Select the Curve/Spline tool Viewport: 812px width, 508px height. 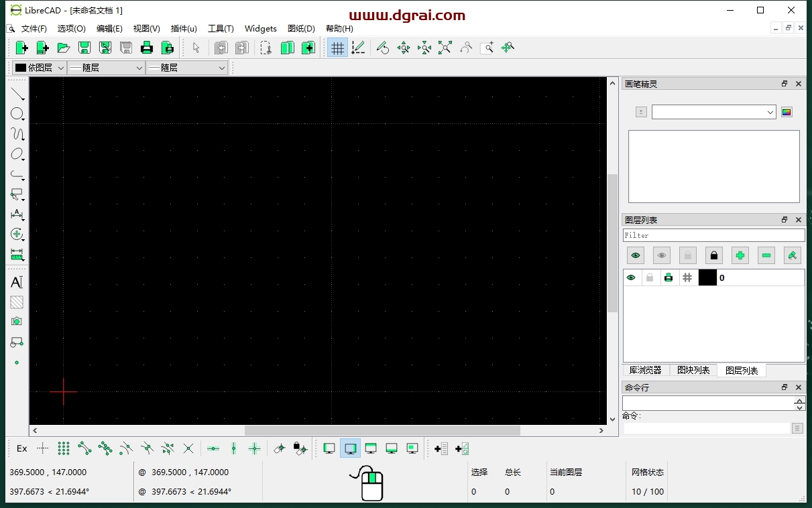coord(17,134)
